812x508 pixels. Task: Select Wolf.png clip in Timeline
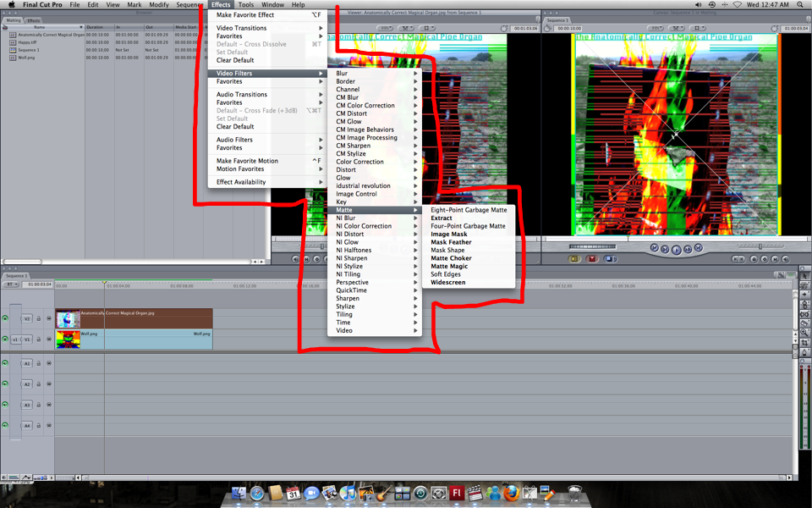click(134, 340)
